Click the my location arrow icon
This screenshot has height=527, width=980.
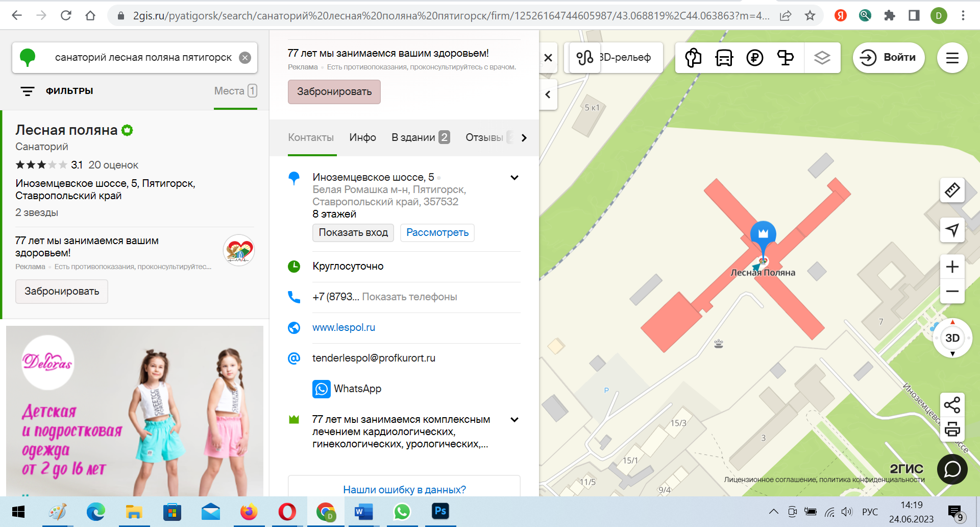[952, 230]
